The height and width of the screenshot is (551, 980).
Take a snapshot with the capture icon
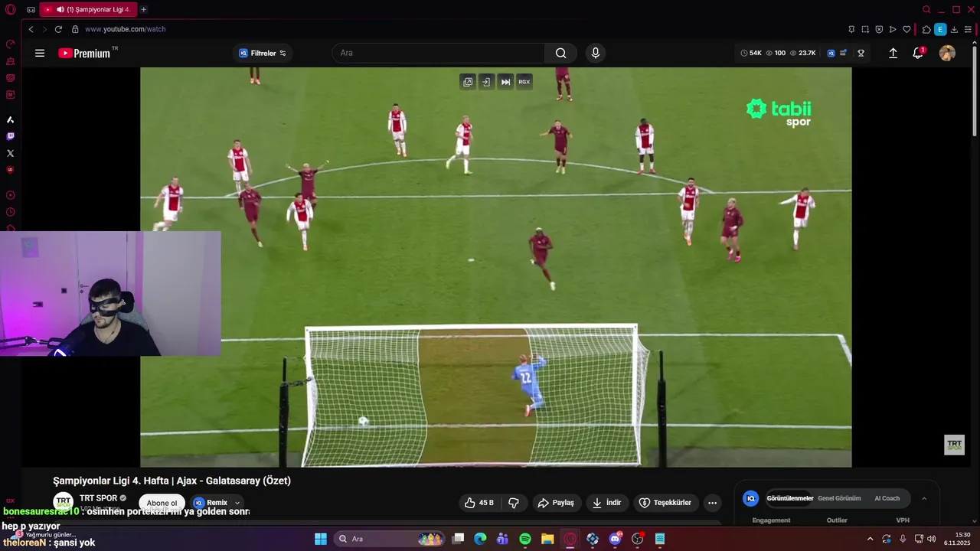pyautogui.click(x=865, y=29)
